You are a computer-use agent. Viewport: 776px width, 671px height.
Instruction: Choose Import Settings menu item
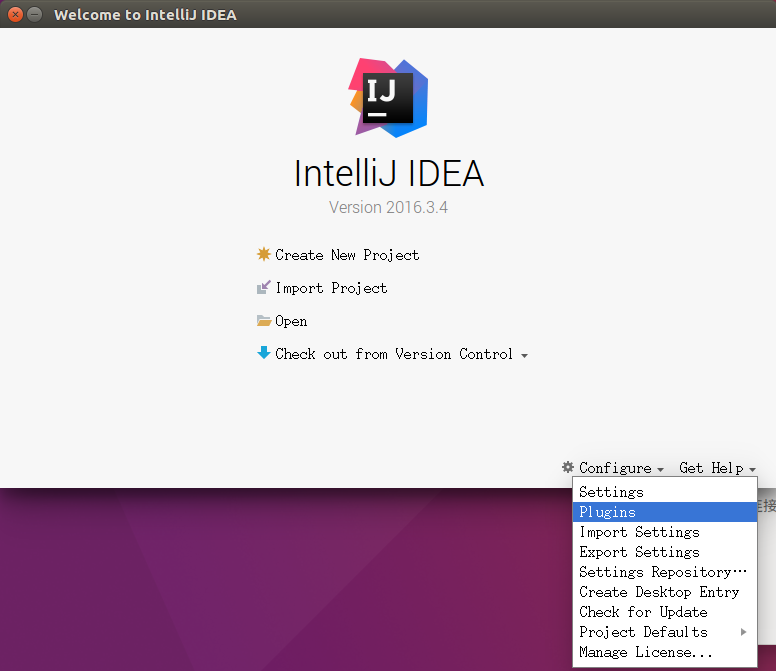pos(665,532)
